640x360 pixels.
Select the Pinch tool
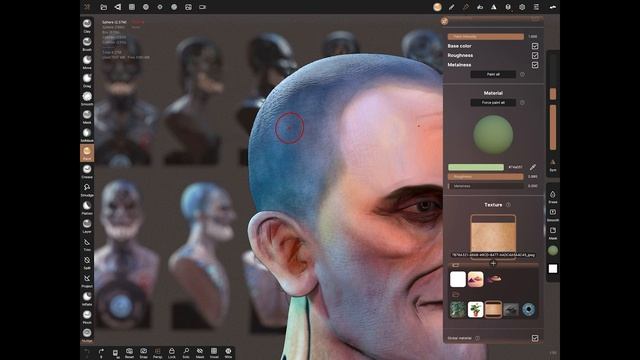coord(87,317)
